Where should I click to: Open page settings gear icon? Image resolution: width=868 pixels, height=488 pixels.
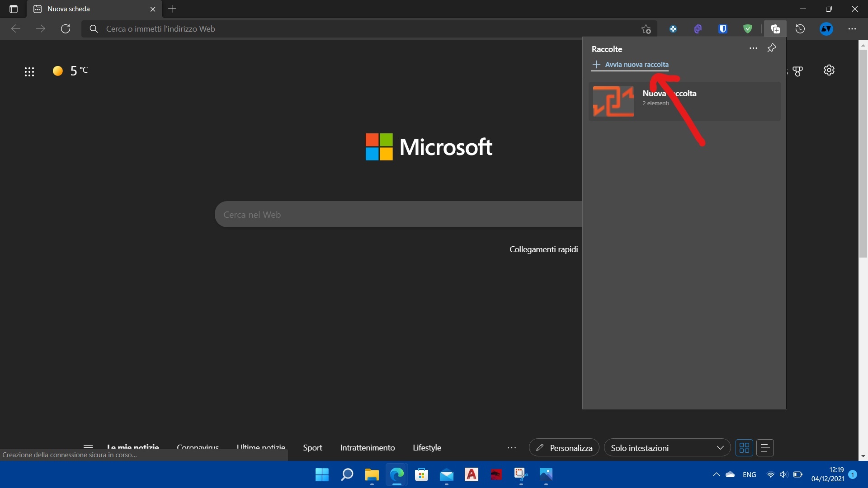tap(829, 70)
